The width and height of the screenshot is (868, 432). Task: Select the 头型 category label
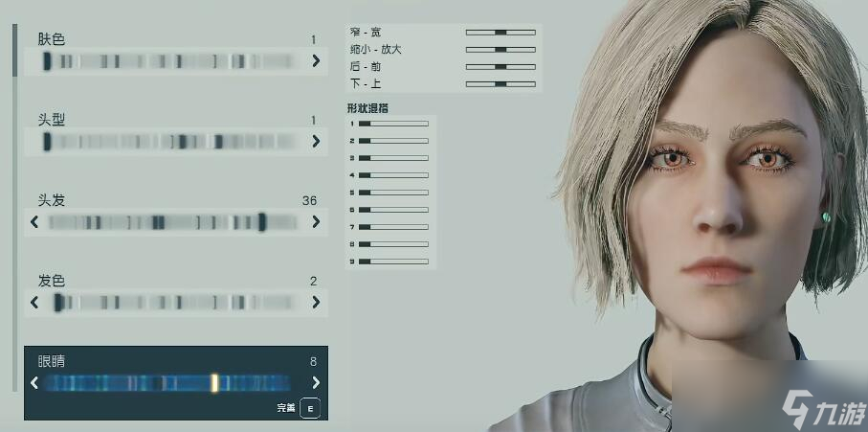click(x=52, y=120)
